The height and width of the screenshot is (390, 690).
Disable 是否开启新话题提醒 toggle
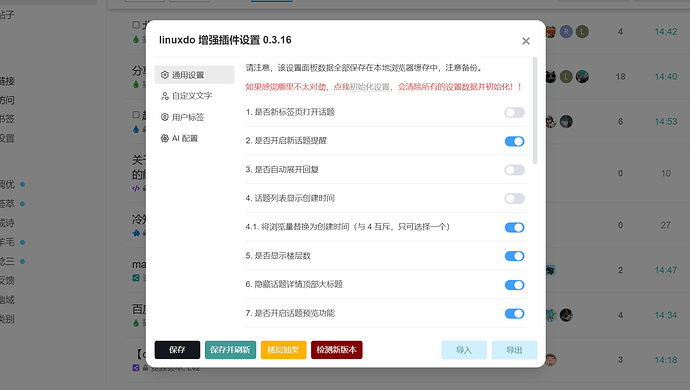(x=514, y=141)
